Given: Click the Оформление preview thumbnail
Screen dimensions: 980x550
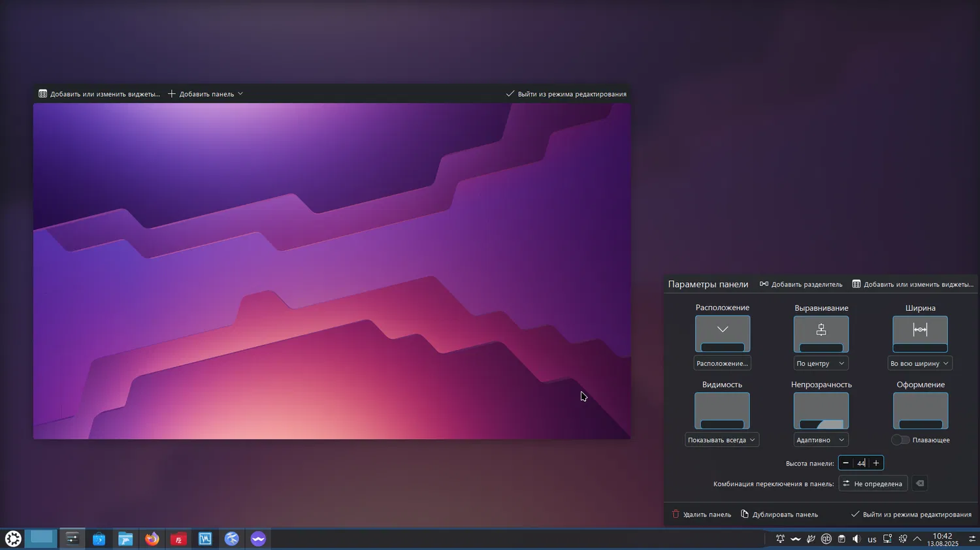Looking at the screenshot, I should pyautogui.click(x=920, y=410).
